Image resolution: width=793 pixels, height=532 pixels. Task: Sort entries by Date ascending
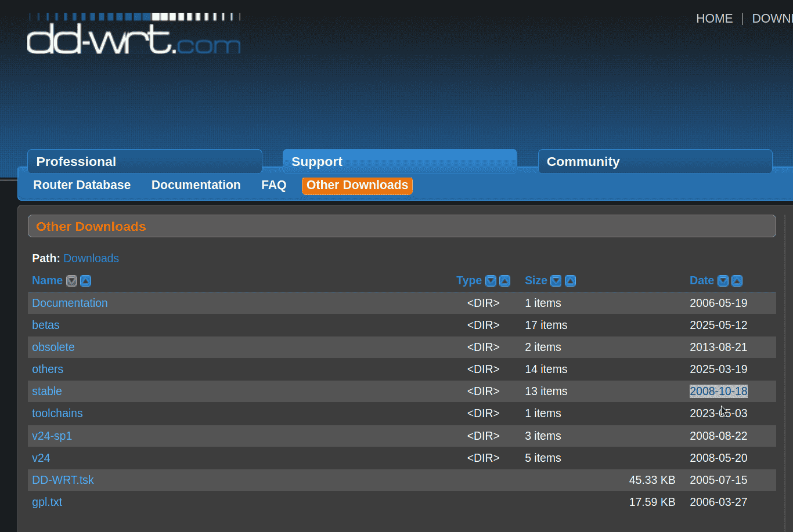point(737,280)
